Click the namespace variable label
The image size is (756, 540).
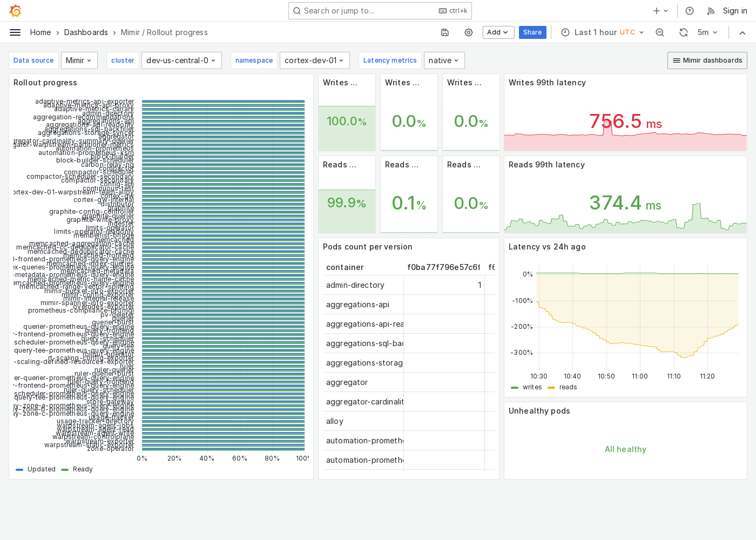click(x=254, y=60)
